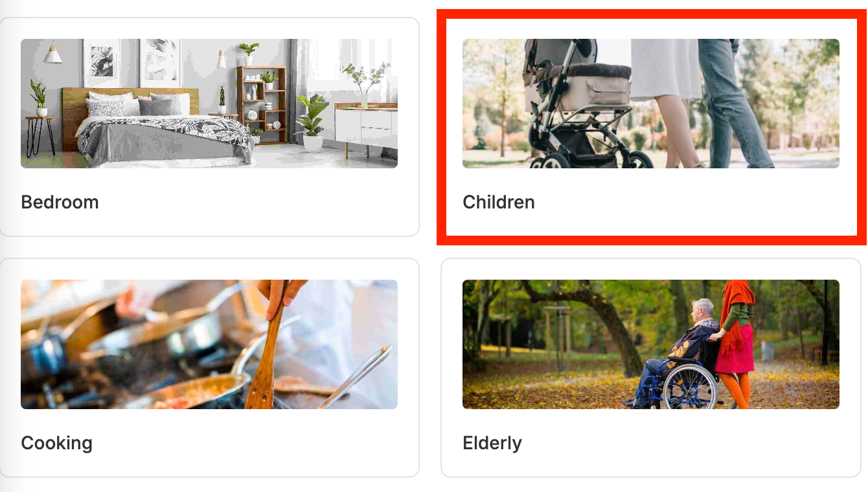
Task: Click the "Bedroom" text label
Action: point(60,202)
